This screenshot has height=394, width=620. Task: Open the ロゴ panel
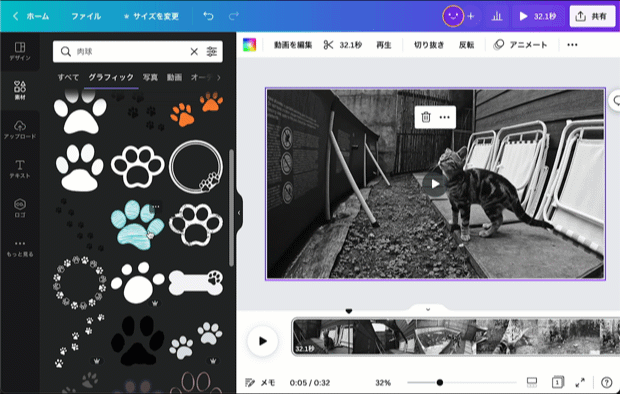click(x=20, y=208)
